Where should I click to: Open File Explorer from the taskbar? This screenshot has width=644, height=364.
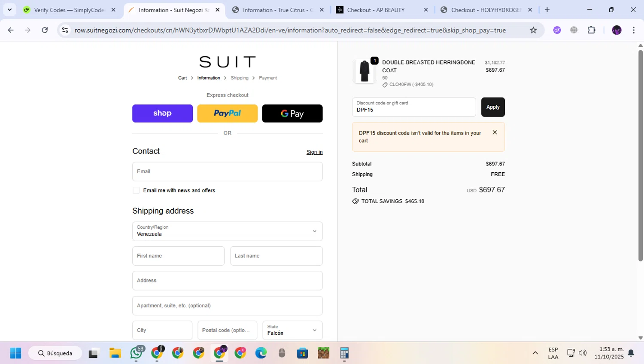tap(115, 353)
